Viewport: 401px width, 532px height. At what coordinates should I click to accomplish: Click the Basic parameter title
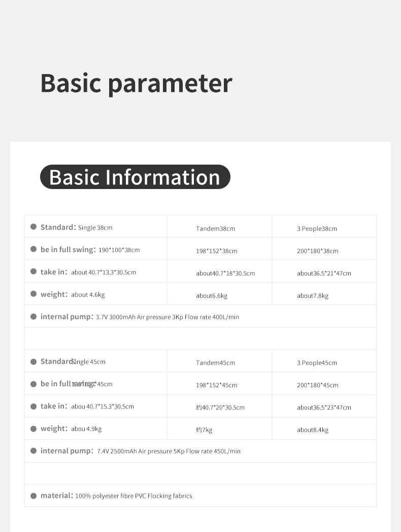(x=136, y=83)
